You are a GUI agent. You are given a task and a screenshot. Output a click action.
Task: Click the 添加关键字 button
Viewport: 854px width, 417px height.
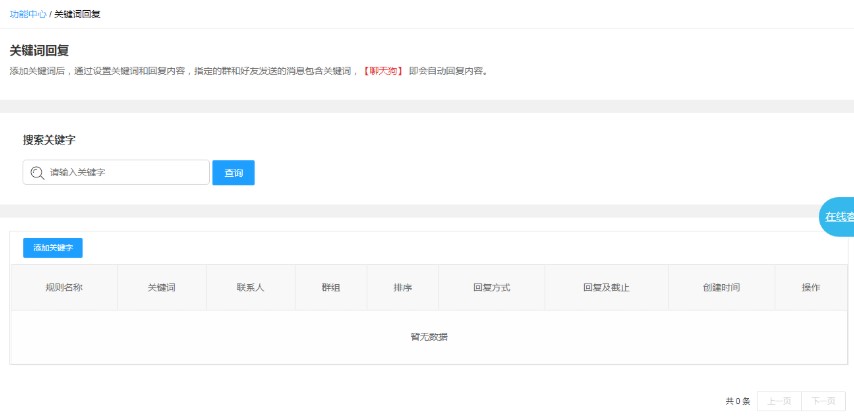(x=53, y=247)
